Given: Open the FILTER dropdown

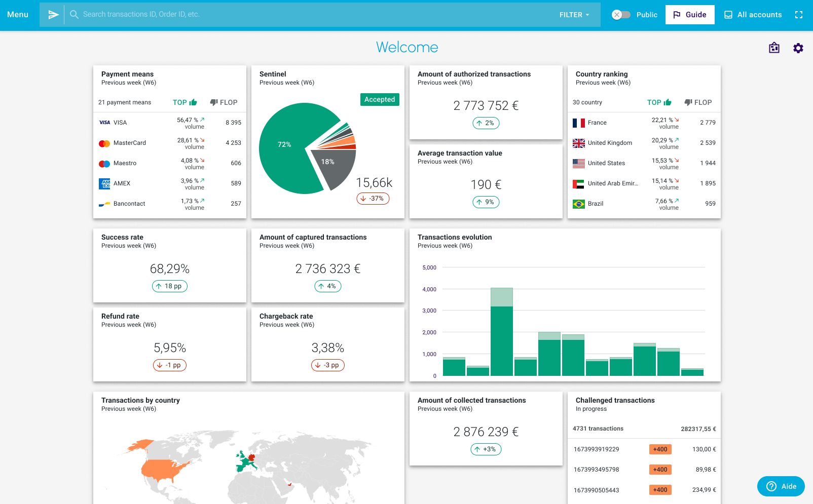Looking at the screenshot, I should pyautogui.click(x=573, y=15).
